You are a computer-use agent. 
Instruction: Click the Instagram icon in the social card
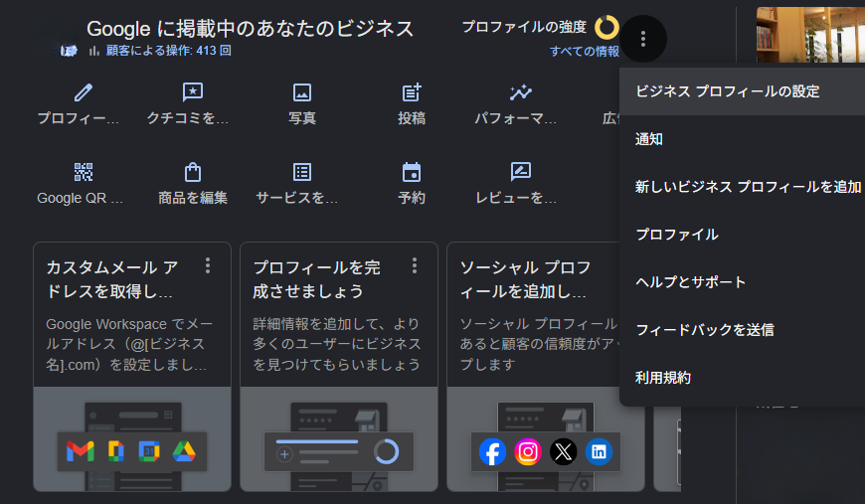coord(528,452)
